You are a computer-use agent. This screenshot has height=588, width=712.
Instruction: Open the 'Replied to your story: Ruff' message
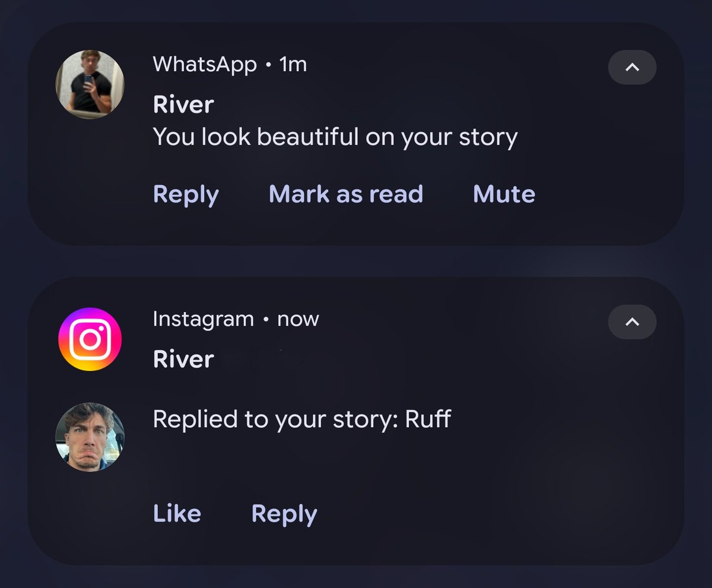point(302,419)
